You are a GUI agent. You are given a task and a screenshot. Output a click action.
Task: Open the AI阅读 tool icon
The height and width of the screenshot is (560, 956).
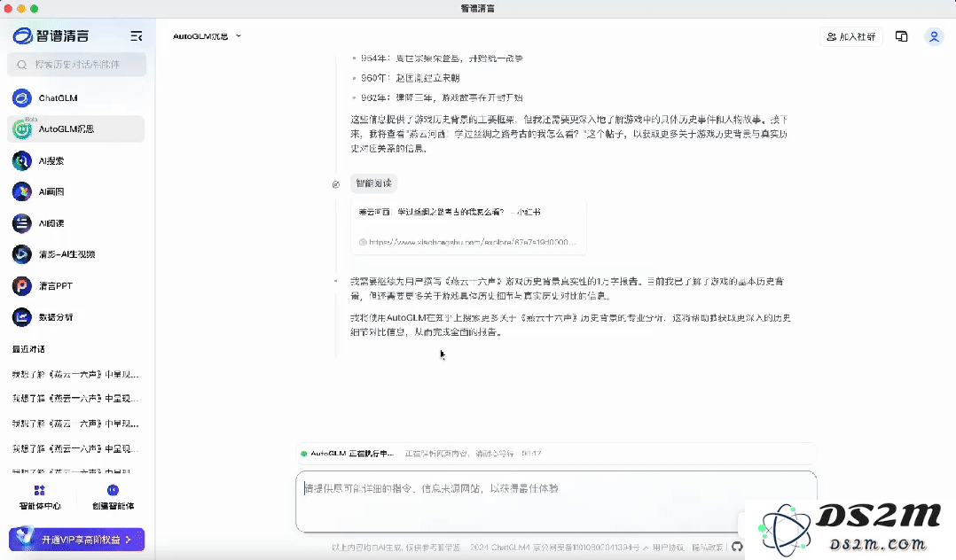pyautogui.click(x=22, y=223)
